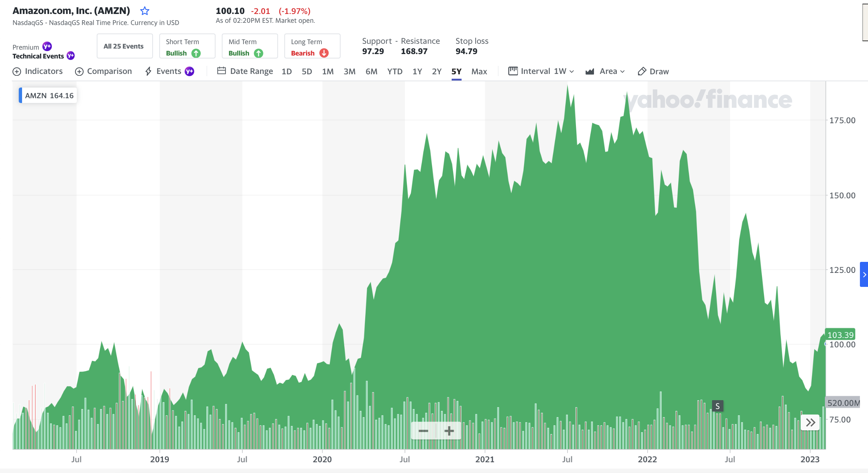Click the Events lightning bolt icon
The image size is (868, 473).
coord(148,71)
